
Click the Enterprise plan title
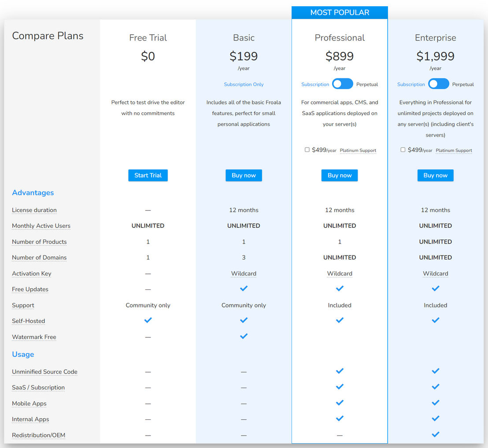click(436, 38)
